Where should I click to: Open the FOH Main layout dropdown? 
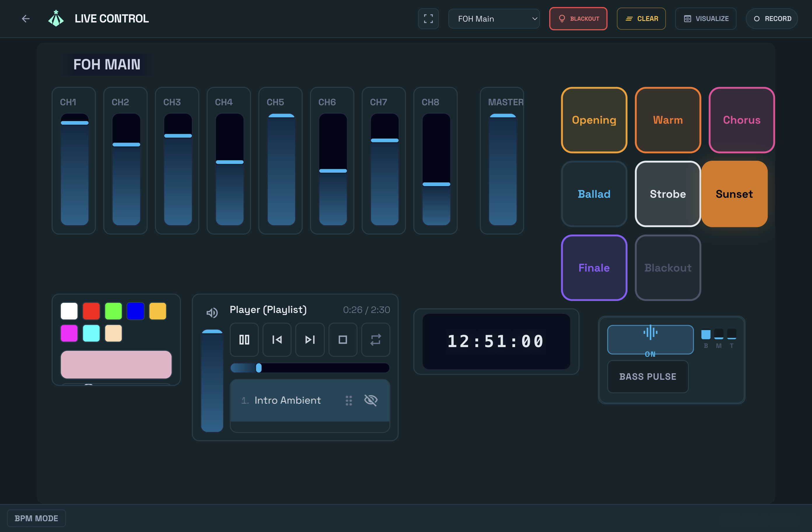click(494, 19)
